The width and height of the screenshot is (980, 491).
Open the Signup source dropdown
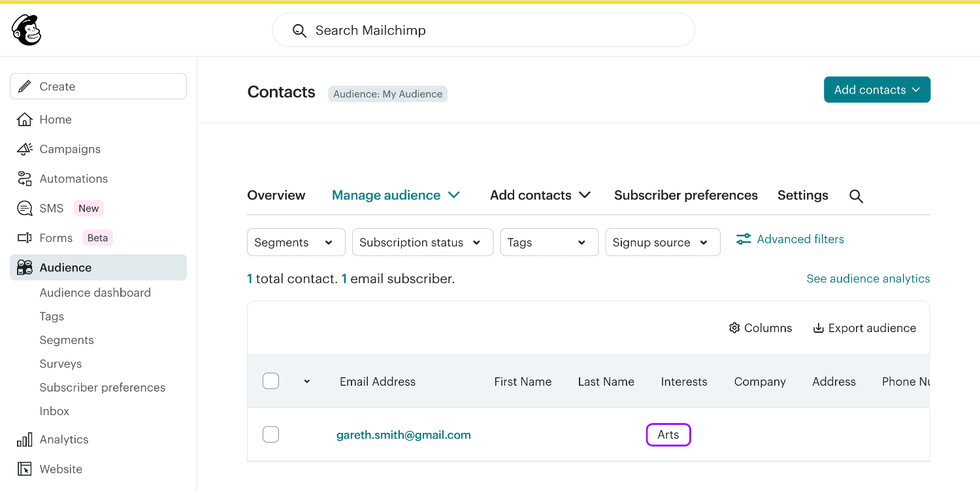[x=663, y=242]
